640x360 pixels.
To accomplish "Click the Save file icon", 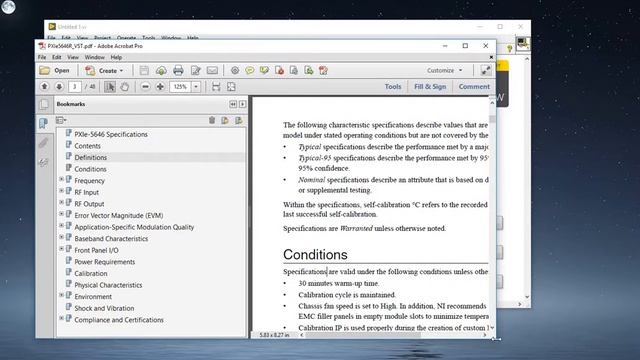I will point(144,71).
